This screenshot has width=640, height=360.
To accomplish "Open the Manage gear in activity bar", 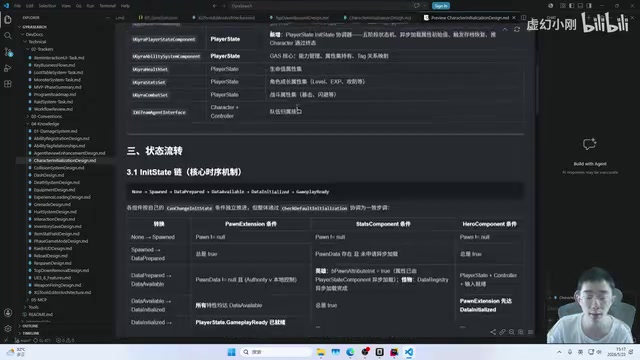I will 8,329.
